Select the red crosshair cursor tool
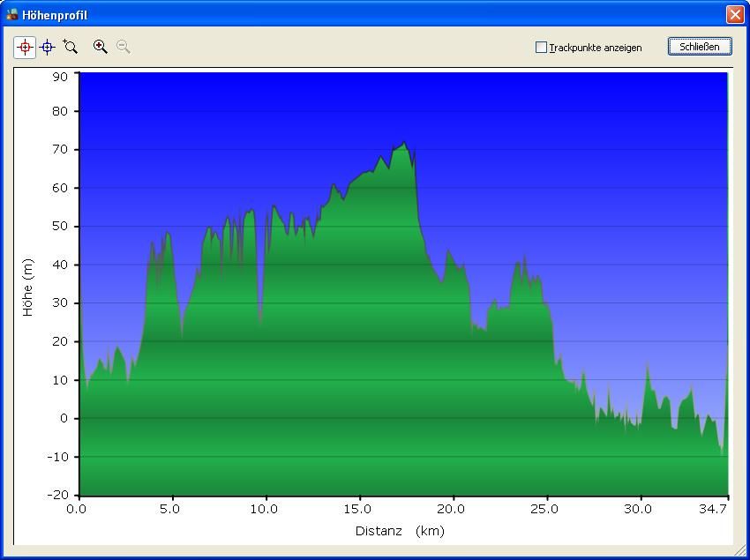750x560 pixels. (x=25, y=48)
